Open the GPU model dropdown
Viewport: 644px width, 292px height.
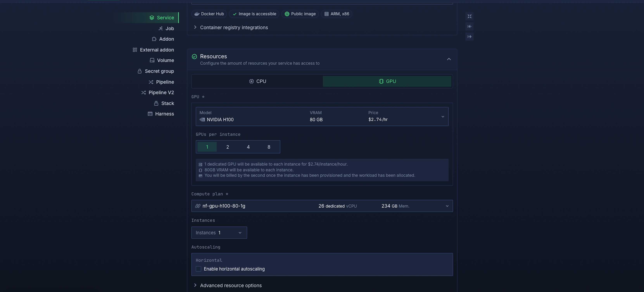[x=322, y=116]
